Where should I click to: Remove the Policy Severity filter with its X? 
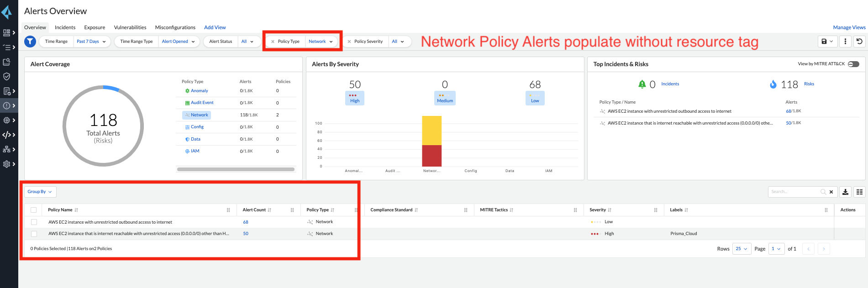(349, 42)
